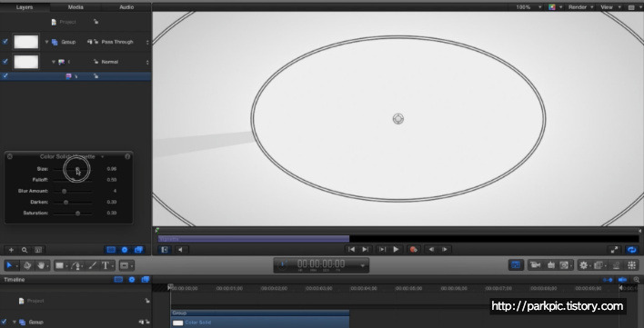Uncheck the selected filter row's checkbox

pyautogui.click(x=5, y=75)
